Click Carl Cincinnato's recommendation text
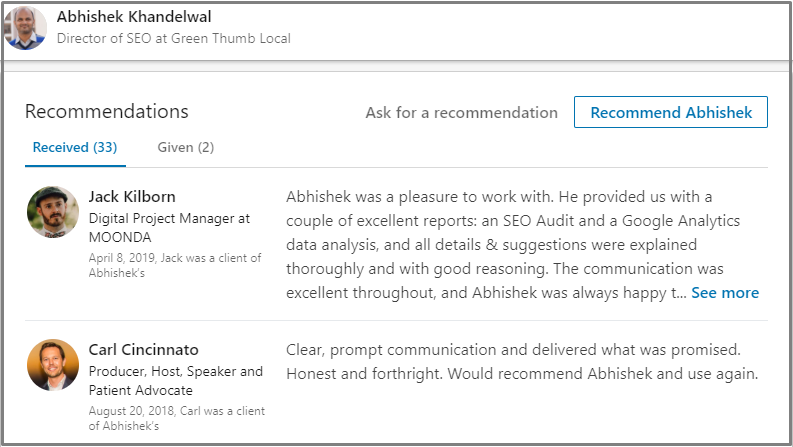The image size is (793, 447). [523, 362]
